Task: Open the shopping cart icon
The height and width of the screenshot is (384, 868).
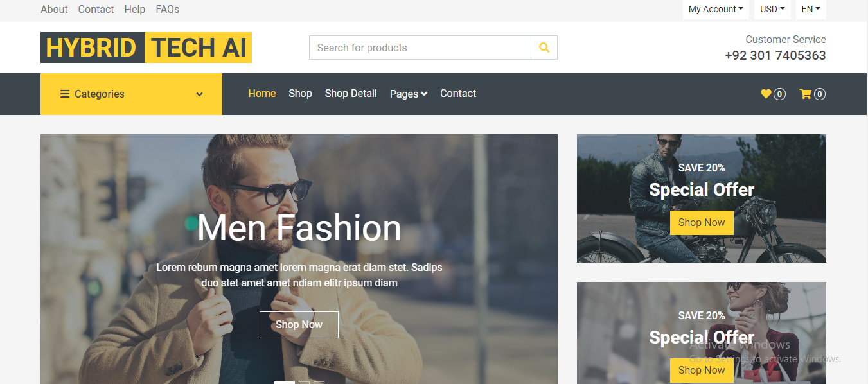Action: pos(805,94)
